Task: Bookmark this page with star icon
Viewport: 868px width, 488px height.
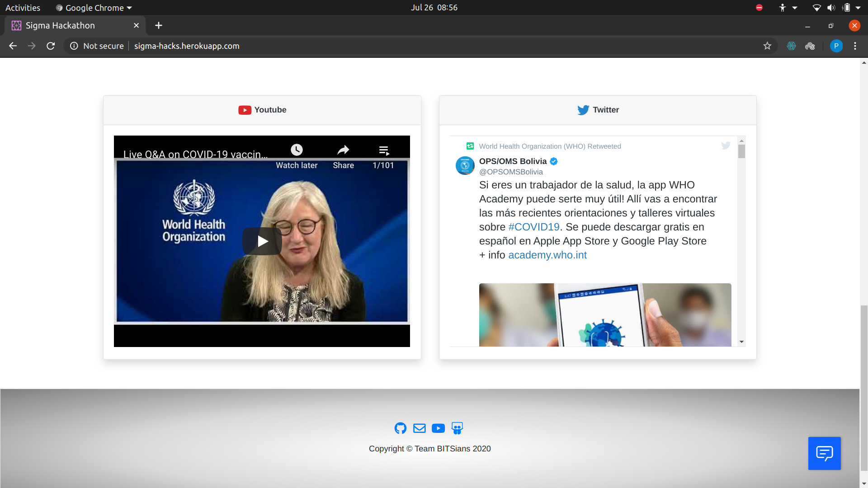Action: tap(767, 46)
